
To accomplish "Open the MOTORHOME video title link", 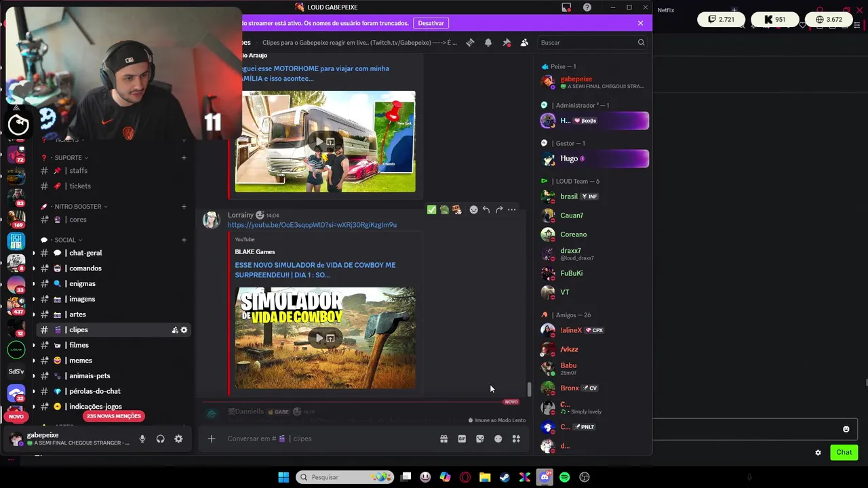I will pyautogui.click(x=315, y=73).
